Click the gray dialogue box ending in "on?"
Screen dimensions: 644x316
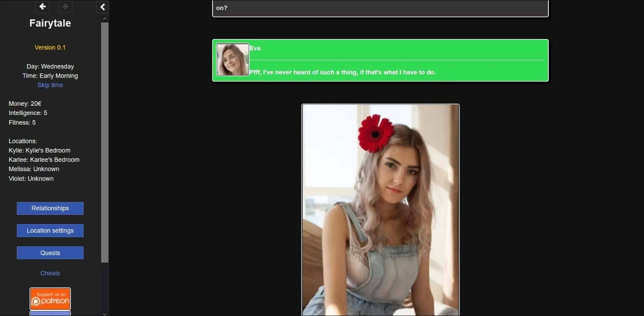(380, 8)
